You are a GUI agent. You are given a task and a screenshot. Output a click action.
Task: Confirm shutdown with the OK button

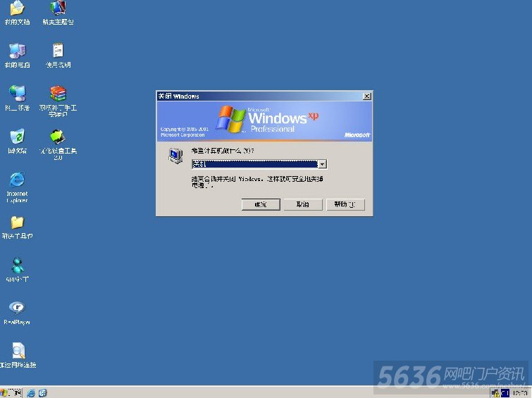pos(261,204)
